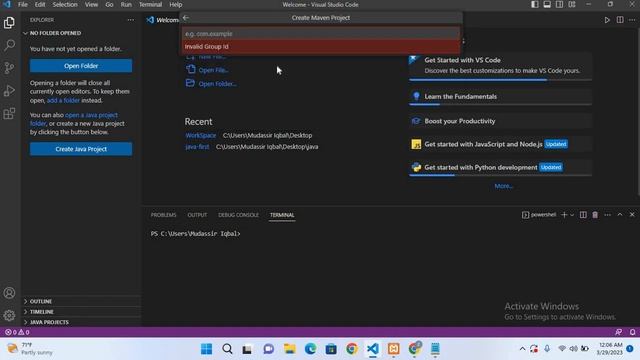The image size is (640, 360).
Task: Open Boost your Productivity walkthrough
Action: (500, 121)
